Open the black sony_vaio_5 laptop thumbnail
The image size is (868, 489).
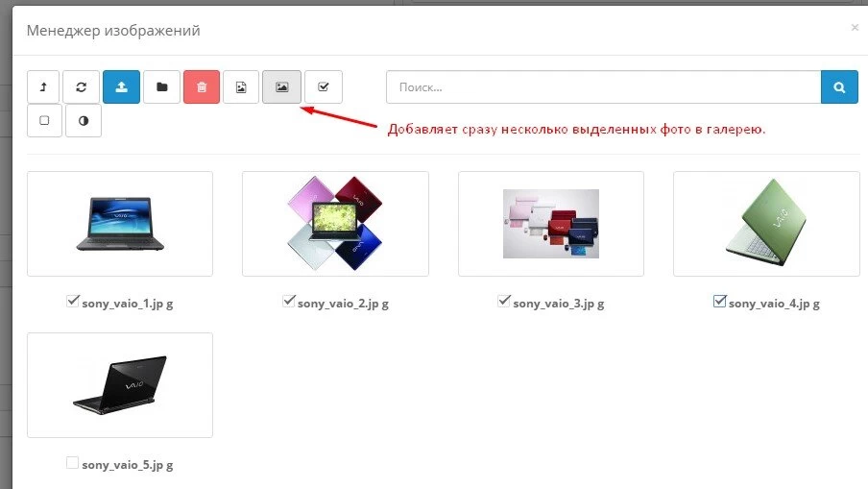point(120,385)
